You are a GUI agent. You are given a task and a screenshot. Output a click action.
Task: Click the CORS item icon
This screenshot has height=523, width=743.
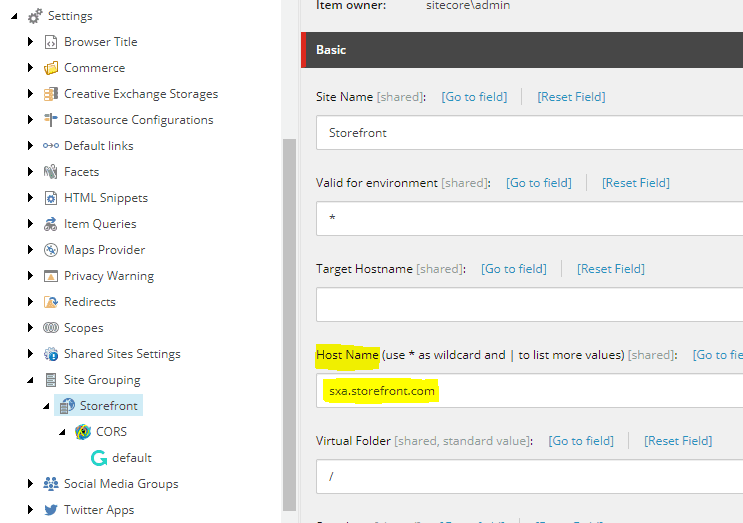[x=83, y=432]
